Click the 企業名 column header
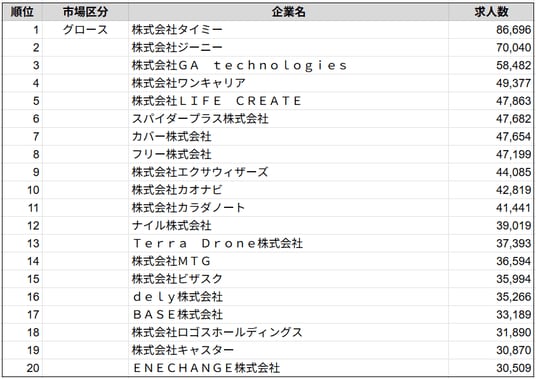536x379 pixels. pos(289,12)
